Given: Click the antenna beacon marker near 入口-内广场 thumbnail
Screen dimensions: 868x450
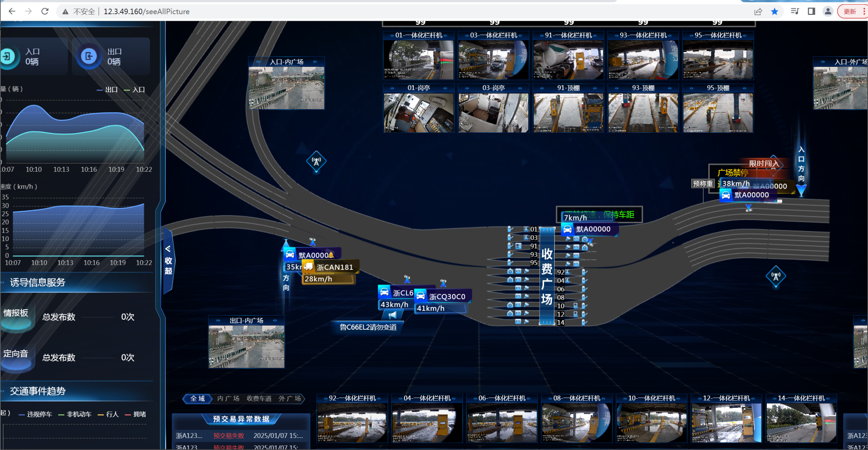Looking at the screenshot, I should pos(316,161).
